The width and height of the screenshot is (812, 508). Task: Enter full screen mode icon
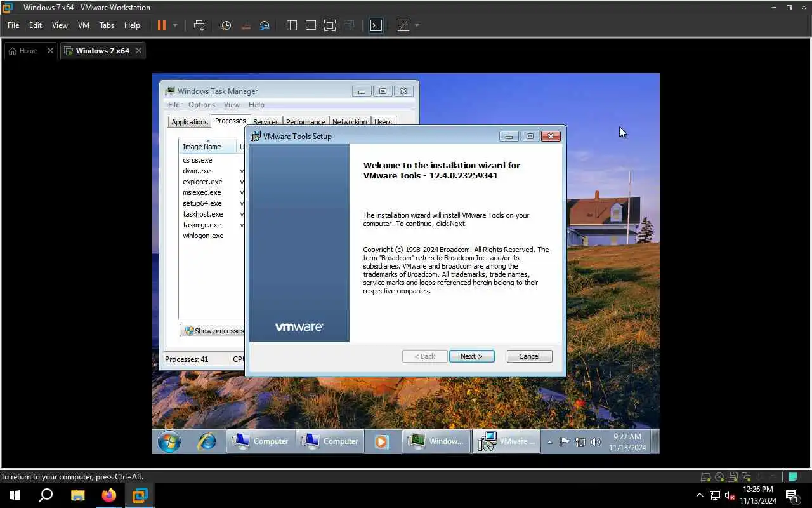click(330, 25)
